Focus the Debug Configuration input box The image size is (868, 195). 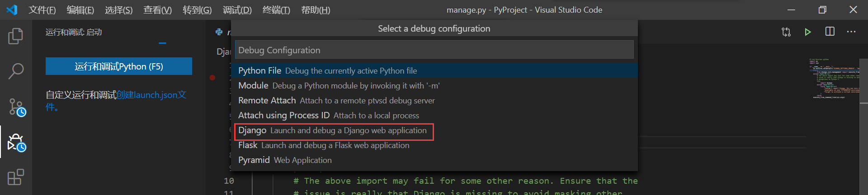tap(434, 50)
